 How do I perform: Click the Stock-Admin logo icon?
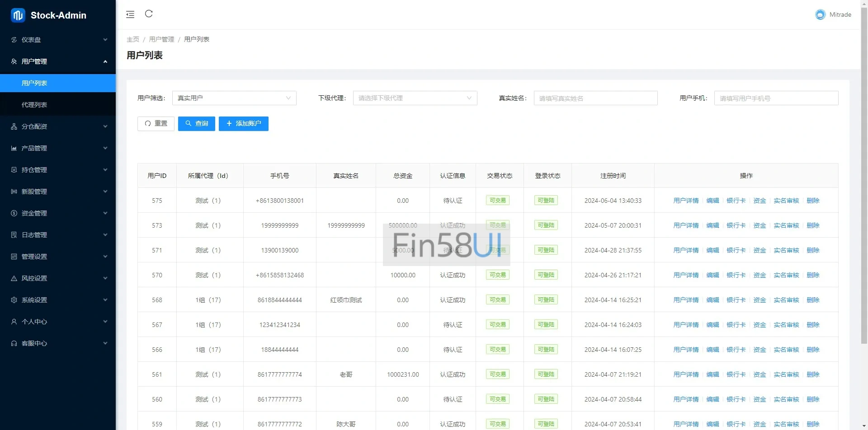[18, 15]
